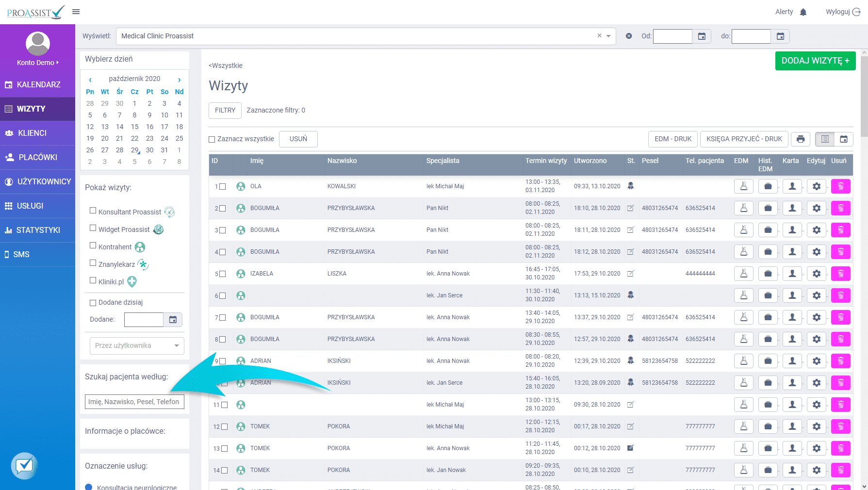Check the Kliniki.pl filter checkbox
The image size is (868, 490).
93,280
